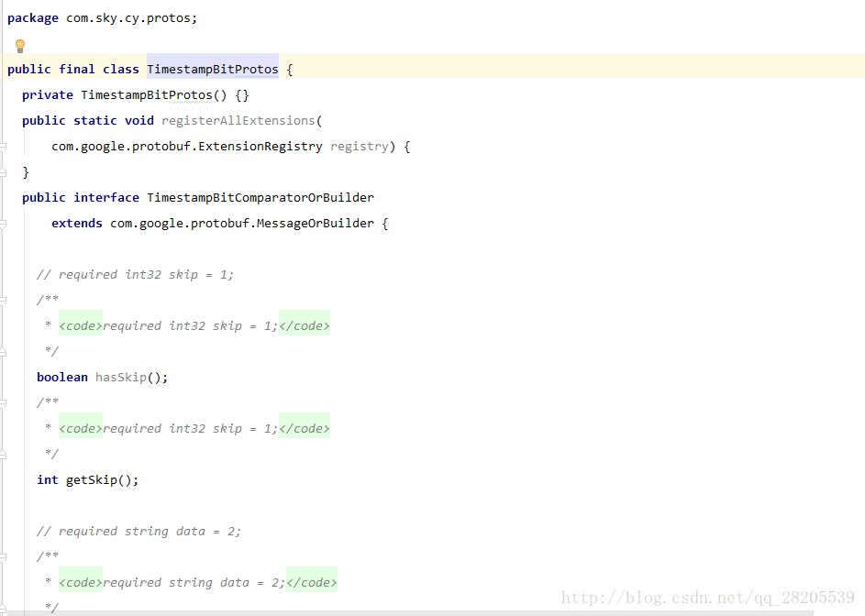Click the horizontal scrollbar at bottom
The width and height of the screenshot is (865, 616).
point(408,613)
